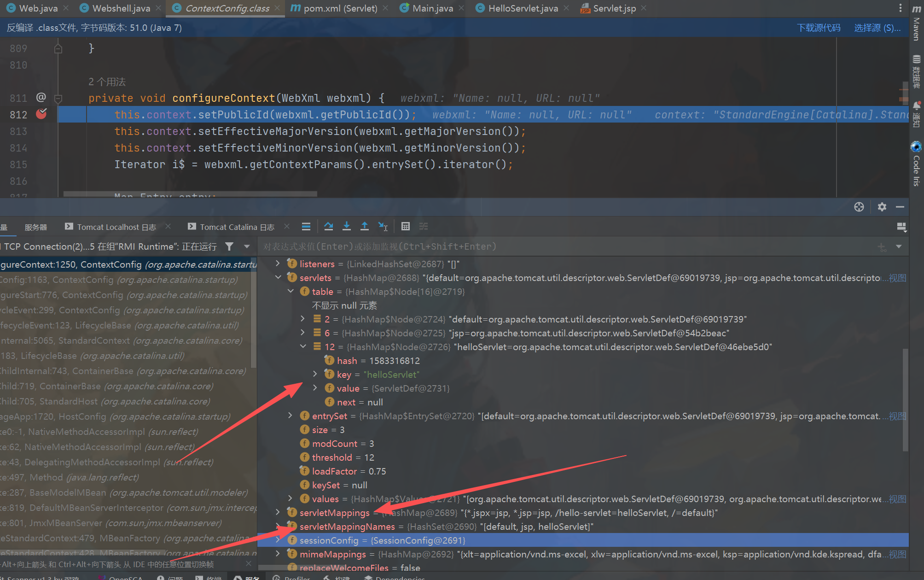Click the Step Into debugger icon
Screen dimensions: 924x580
point(347,226)
